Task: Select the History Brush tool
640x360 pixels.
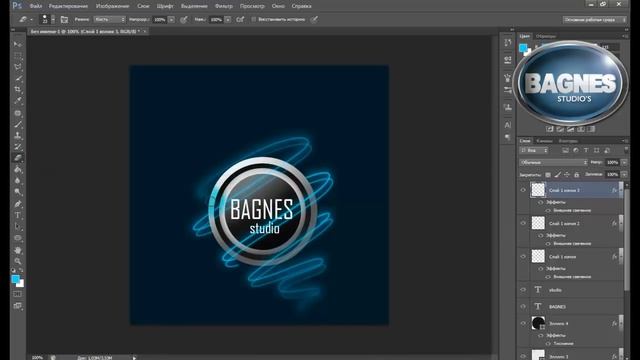Action: (x=18, y=147)
